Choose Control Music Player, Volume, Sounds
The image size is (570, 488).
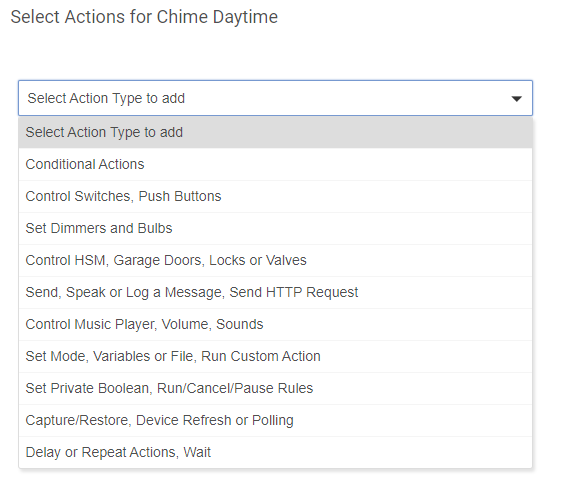(x=275, y=324)
